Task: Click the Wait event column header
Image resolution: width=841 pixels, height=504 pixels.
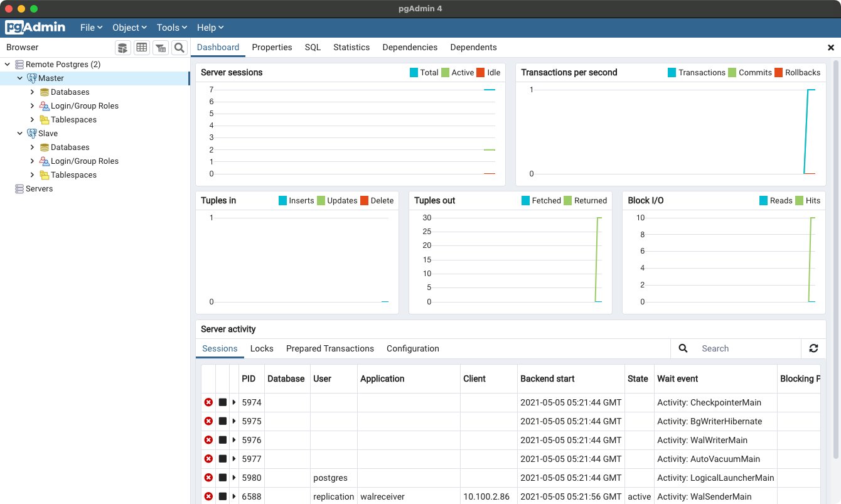Action: (715, 378)
